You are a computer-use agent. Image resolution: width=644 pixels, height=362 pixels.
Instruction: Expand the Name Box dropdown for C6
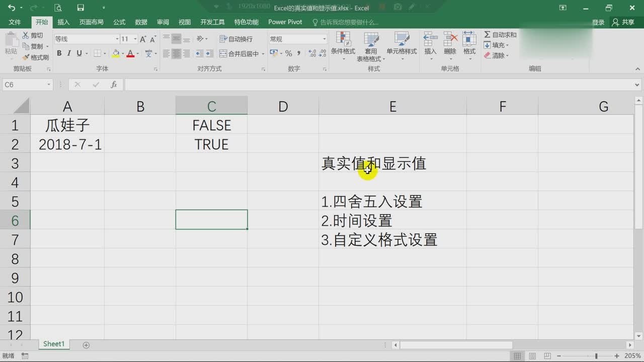coord(49,84)
